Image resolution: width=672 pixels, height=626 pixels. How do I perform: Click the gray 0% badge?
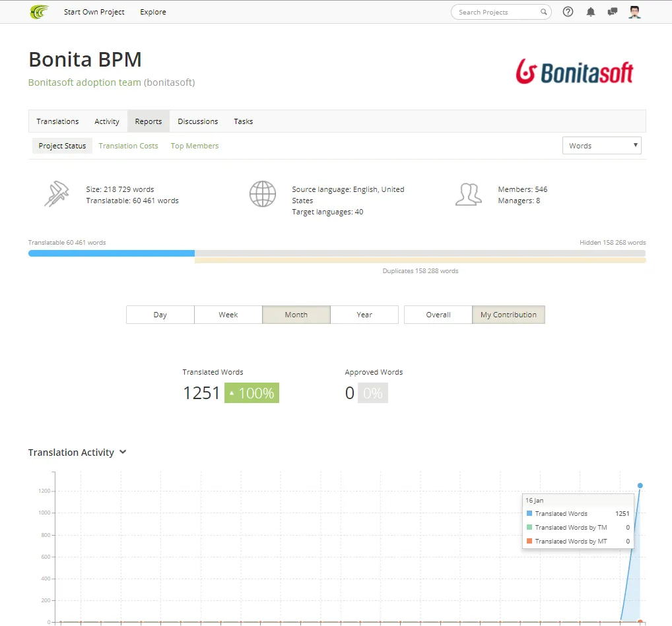[372, 392]
